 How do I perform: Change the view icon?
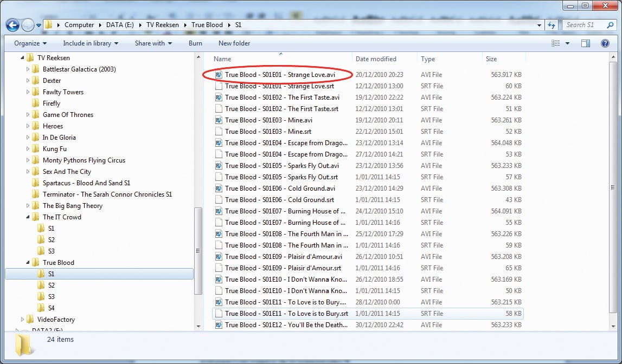coord(556,43)
